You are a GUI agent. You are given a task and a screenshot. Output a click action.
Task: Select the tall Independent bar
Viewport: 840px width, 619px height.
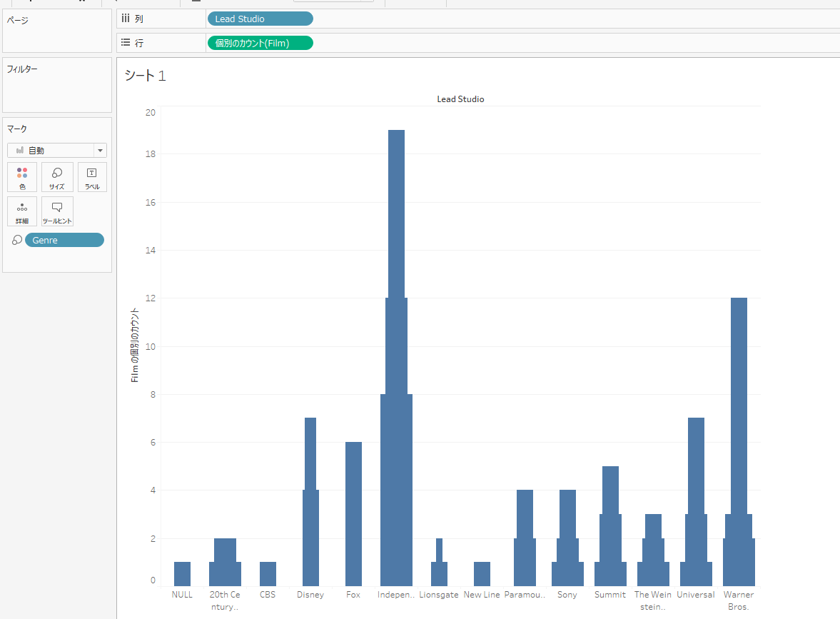[396, 358]
